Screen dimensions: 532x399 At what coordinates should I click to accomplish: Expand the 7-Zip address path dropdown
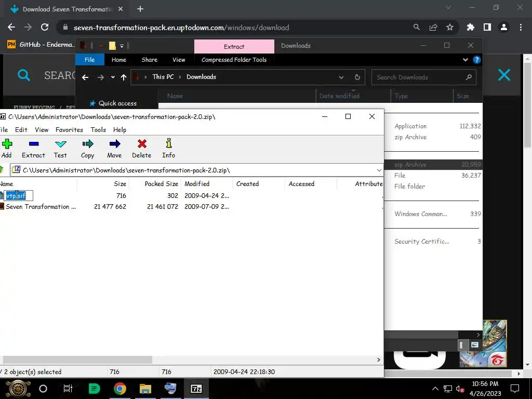[379, 170]
